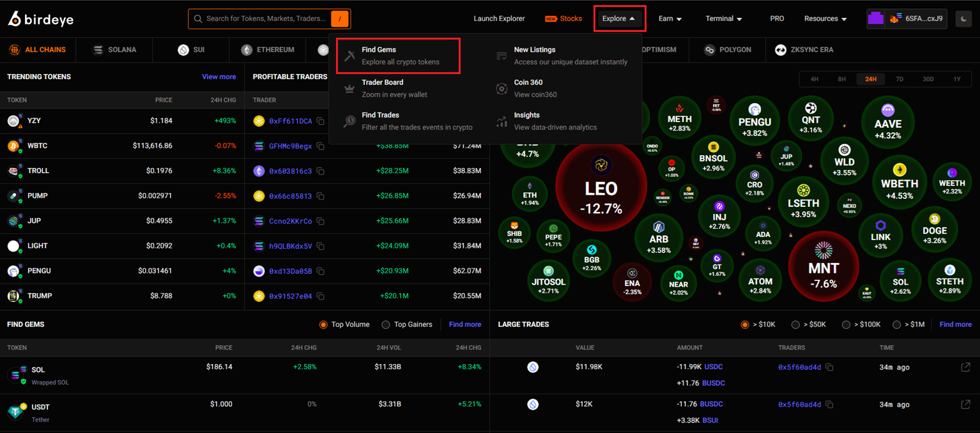Viewport: 980px width, 433px height.
Task: Select > $100K large trades filter
Action: [x=861, y=324]
